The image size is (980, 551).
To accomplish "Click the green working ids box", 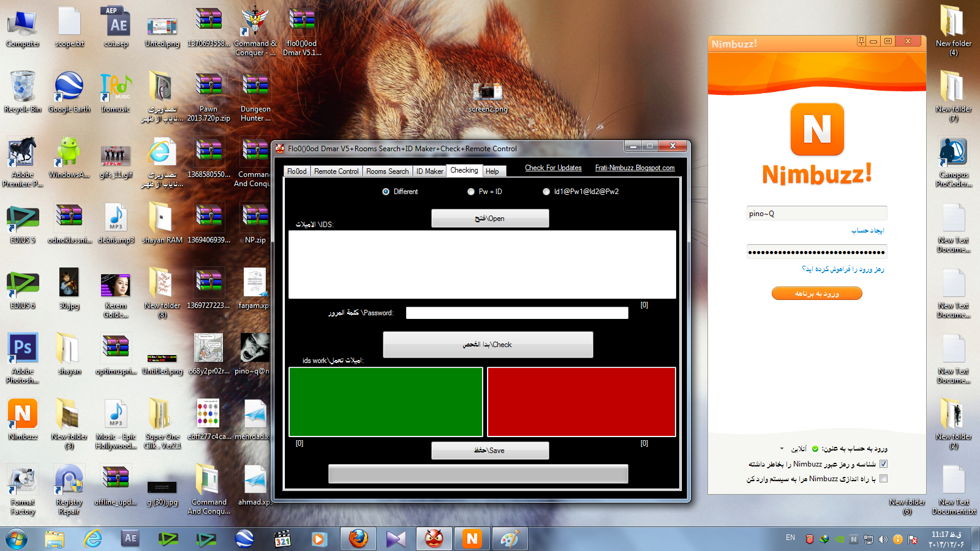I will click(x=386, y=402).
